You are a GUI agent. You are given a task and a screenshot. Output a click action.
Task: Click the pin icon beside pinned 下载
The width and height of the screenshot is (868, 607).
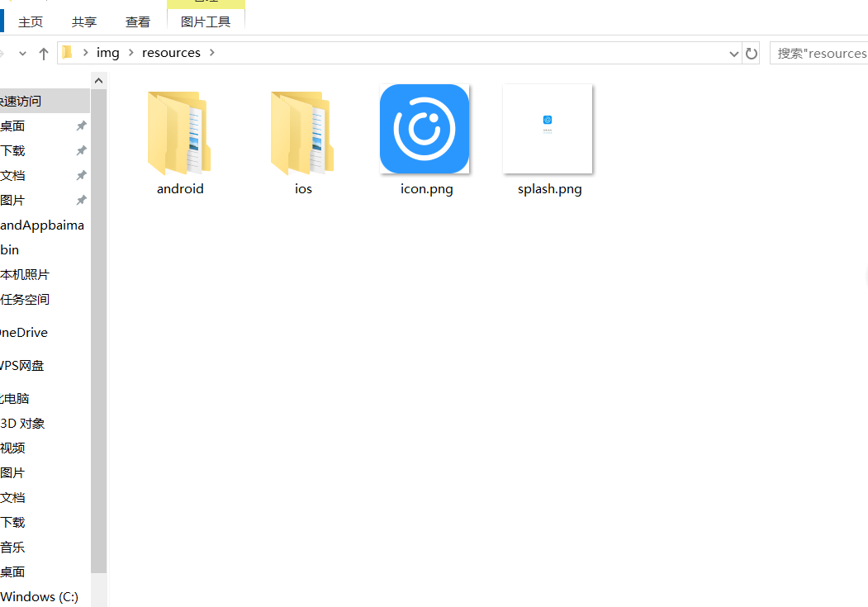82,150
